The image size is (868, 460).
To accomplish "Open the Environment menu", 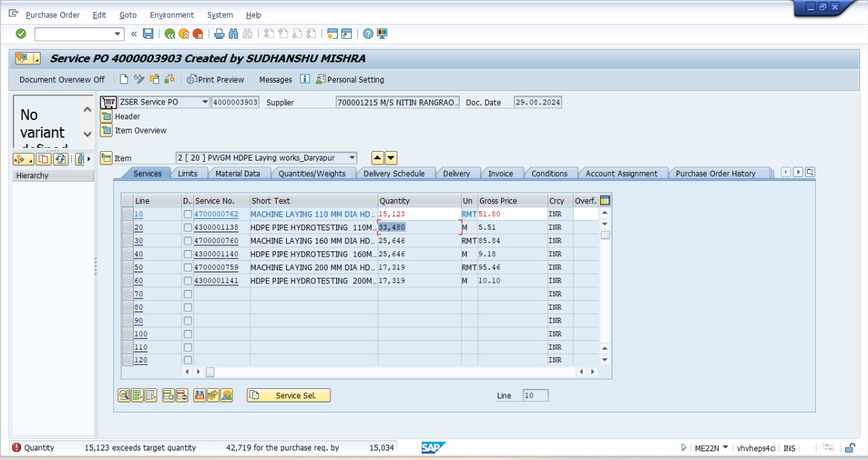I will (172, 15).
